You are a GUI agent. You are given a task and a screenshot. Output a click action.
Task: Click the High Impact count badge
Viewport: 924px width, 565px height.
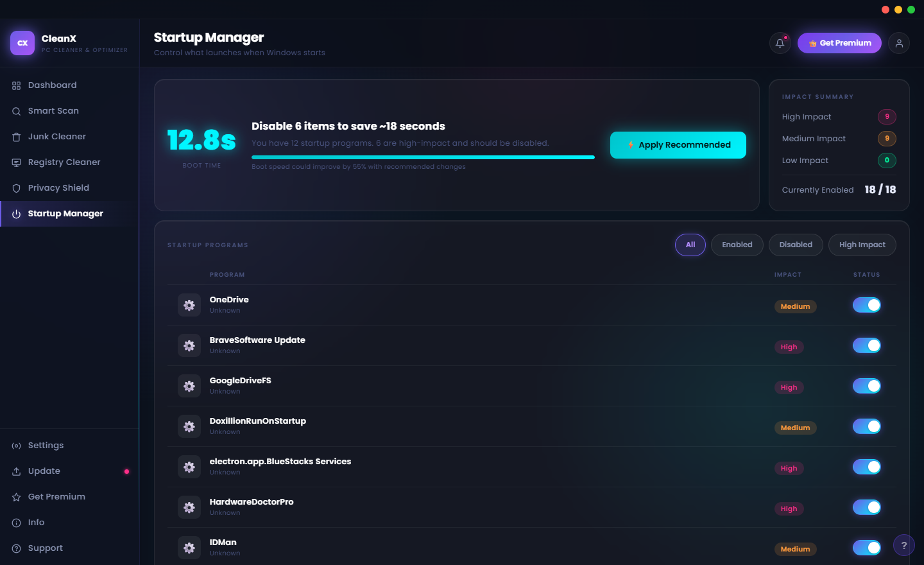click(x=887, y=117)
